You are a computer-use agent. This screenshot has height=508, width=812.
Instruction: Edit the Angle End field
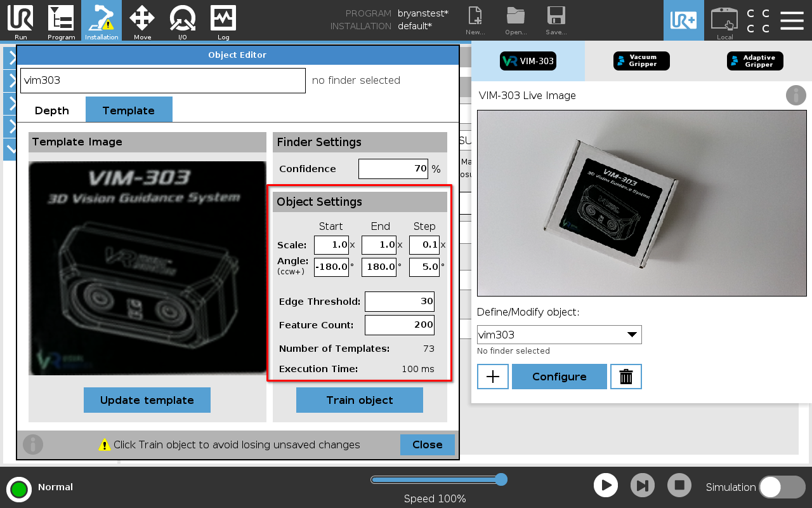coord(379,267)
